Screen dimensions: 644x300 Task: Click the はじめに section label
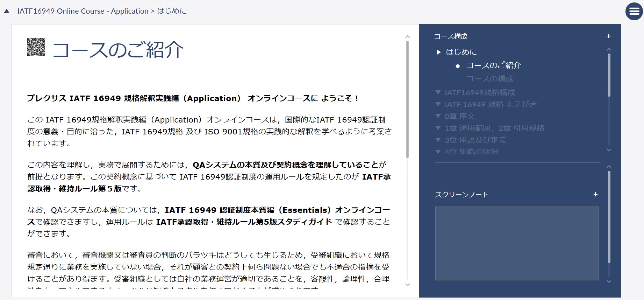(461, 52)
